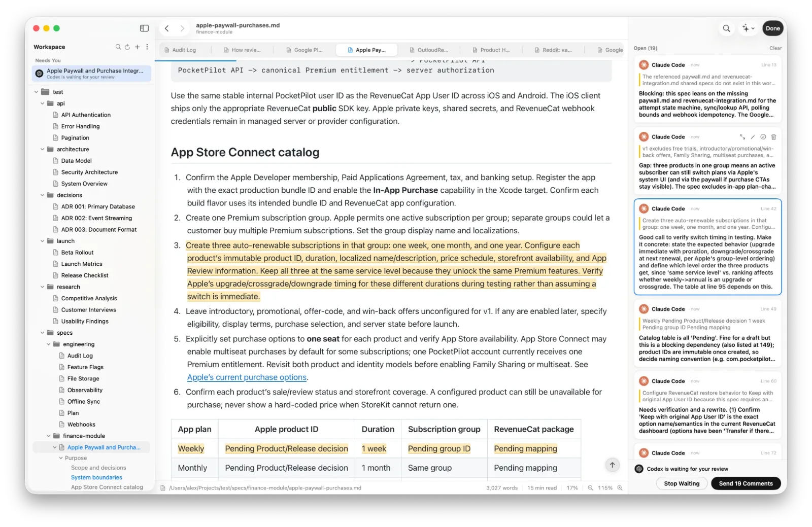The height and width of the screenshot is (527, 812).
Task: Click the 17% reading progress indicator
Action: 572,488
